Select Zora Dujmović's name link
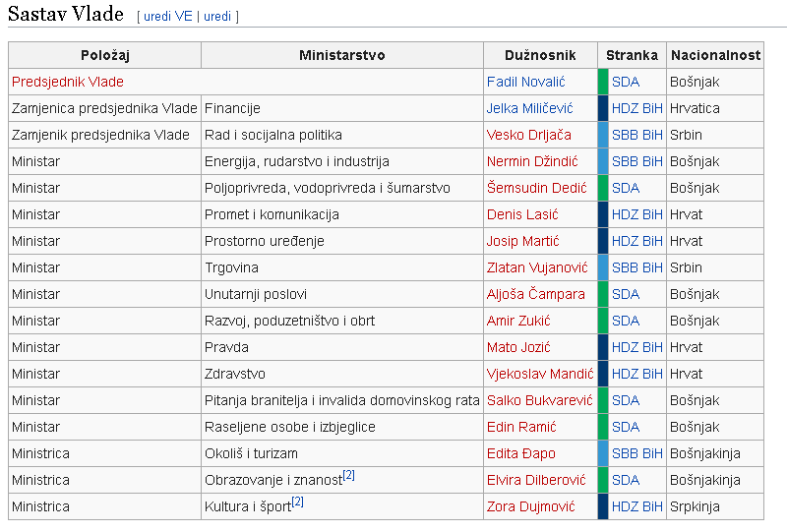 [x=530, y=506]
